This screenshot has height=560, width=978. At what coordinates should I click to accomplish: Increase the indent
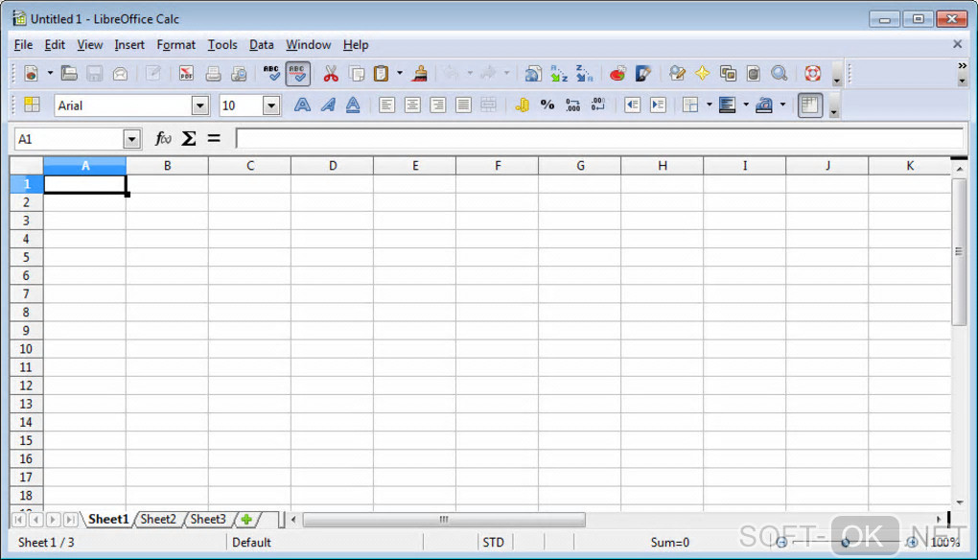tap(658, 105)
